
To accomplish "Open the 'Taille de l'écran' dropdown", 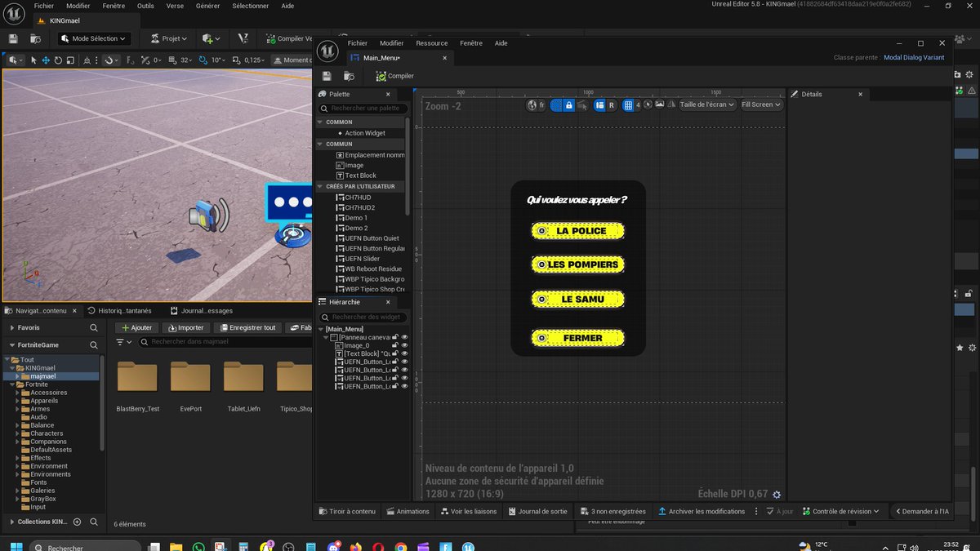I will [x=707, y=104].
